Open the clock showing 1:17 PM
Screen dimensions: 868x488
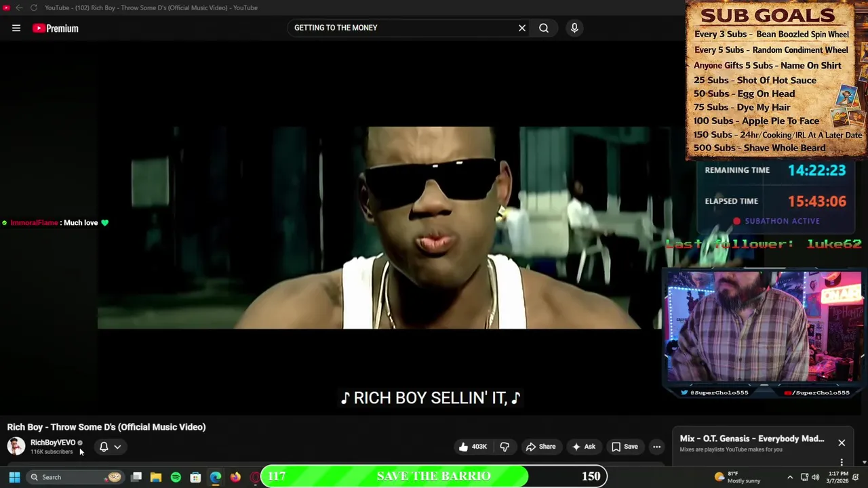[836, 477]
